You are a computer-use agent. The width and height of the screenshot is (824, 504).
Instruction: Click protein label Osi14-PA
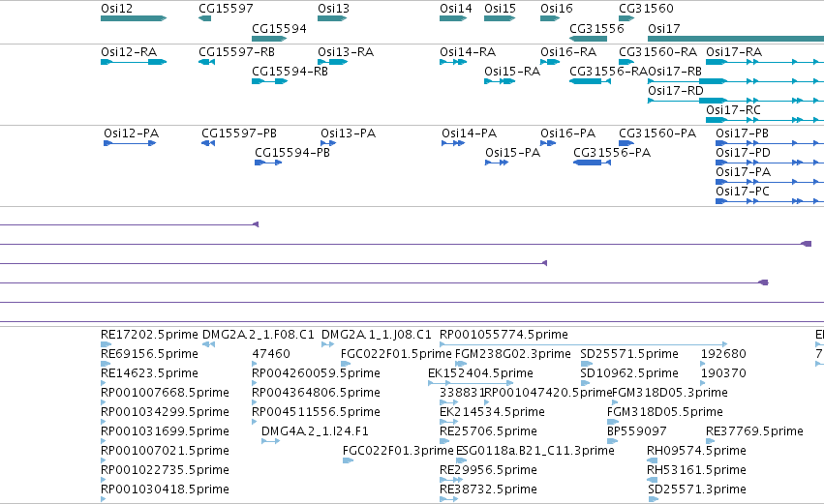[469, 133]
